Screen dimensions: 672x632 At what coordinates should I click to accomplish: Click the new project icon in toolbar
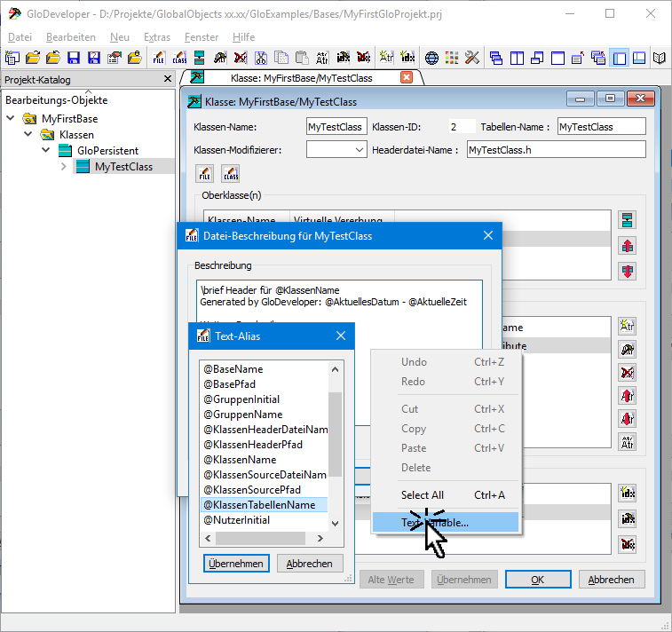[x=12, y=58]
